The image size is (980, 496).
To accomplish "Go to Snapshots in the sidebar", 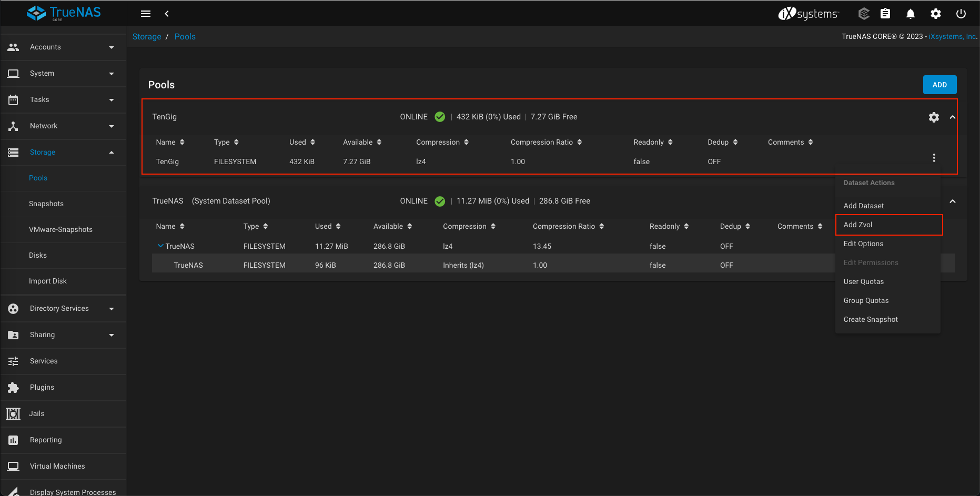I will (x=46, y=204).
